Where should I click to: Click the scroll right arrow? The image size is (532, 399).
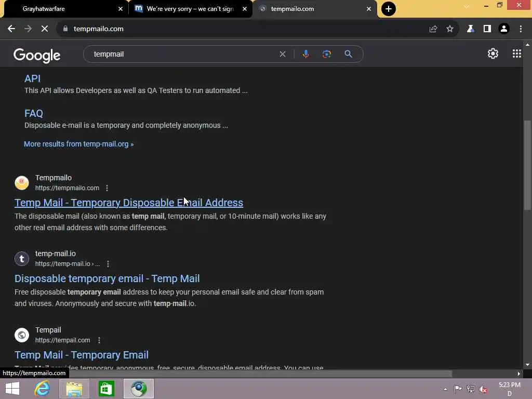coord(518,374)
